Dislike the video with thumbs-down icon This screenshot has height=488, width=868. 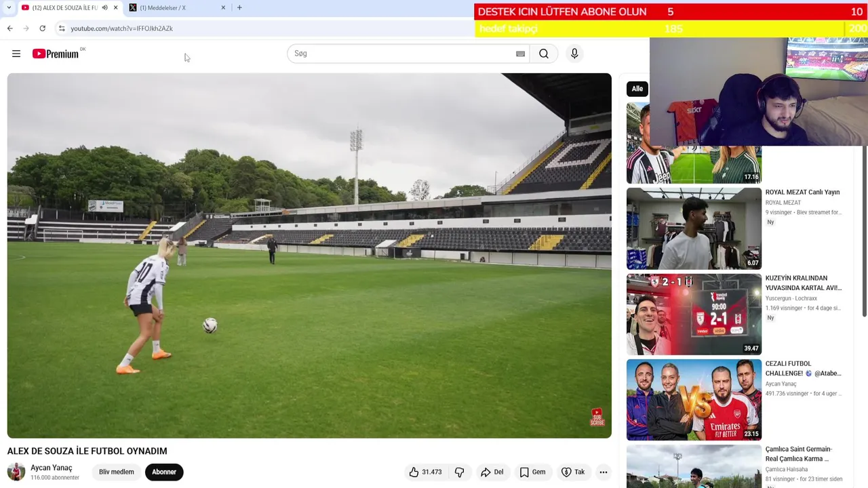click(459, 472)
